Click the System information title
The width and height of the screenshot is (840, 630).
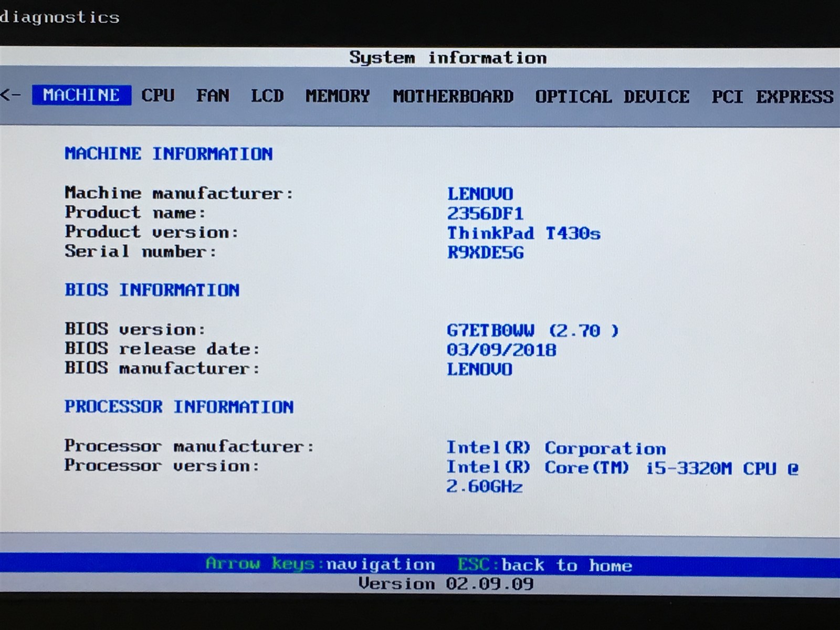(448, 57)
